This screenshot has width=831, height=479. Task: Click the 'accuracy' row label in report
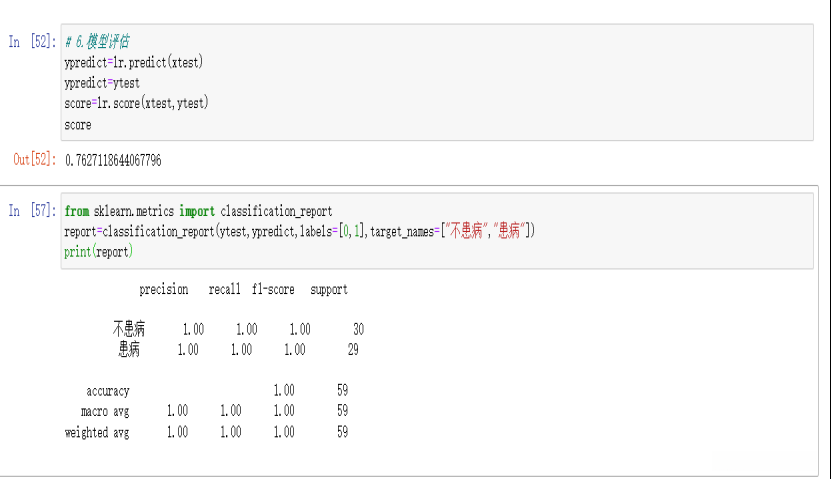click(108, 391)
